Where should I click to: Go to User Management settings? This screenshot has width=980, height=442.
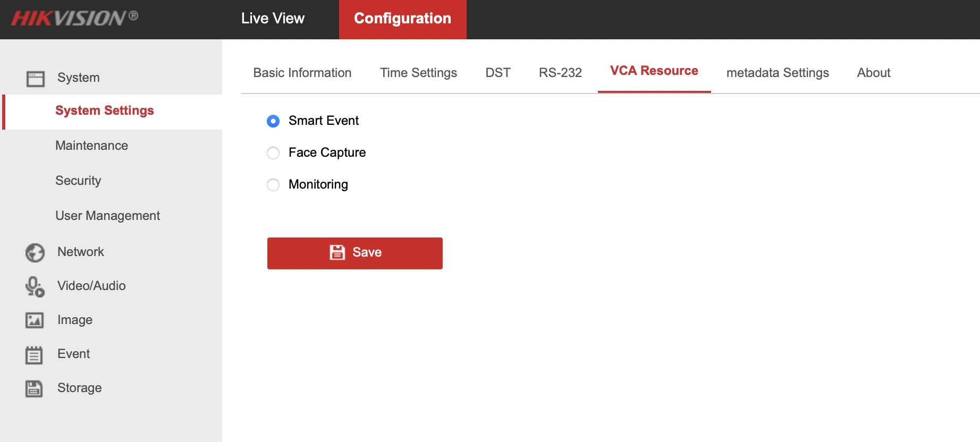click(107, 216)
